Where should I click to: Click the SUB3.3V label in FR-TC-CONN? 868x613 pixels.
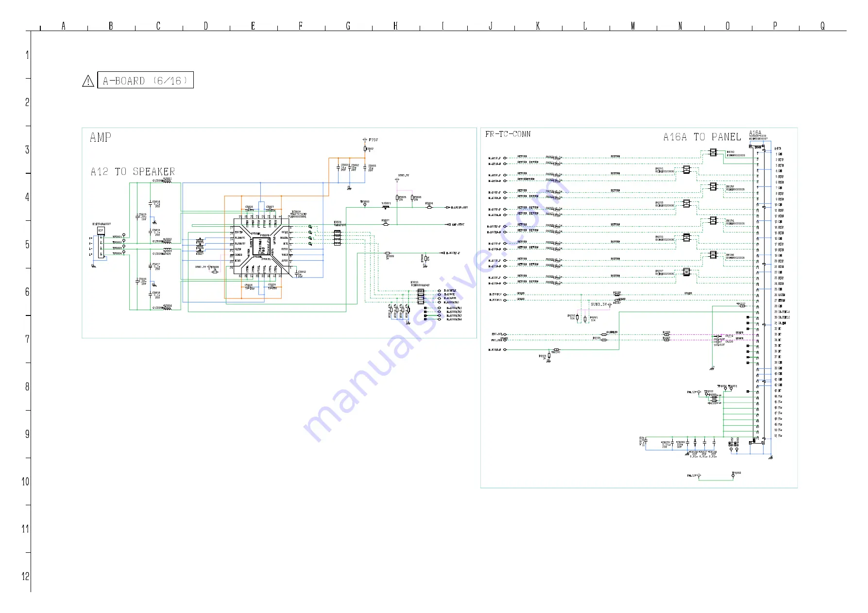(599, 304)
